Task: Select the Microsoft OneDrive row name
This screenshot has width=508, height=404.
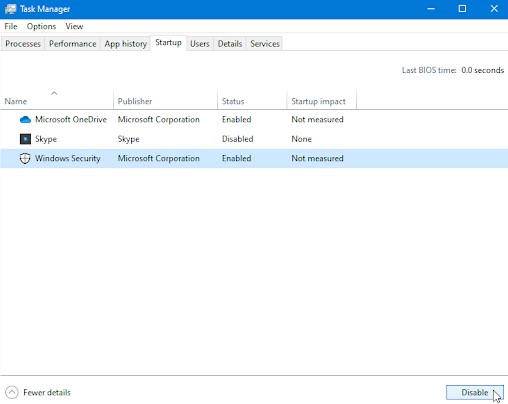Action: 71,119
